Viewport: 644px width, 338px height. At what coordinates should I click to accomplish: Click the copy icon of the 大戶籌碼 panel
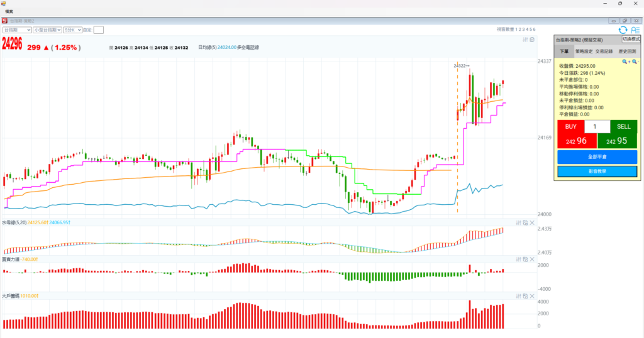(x=525, y=295)
